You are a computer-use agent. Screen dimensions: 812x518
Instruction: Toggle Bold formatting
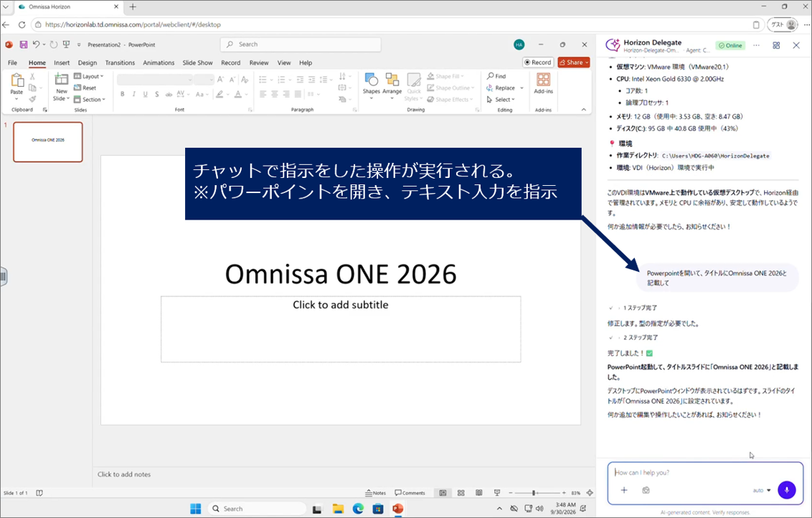click(122, 94)
